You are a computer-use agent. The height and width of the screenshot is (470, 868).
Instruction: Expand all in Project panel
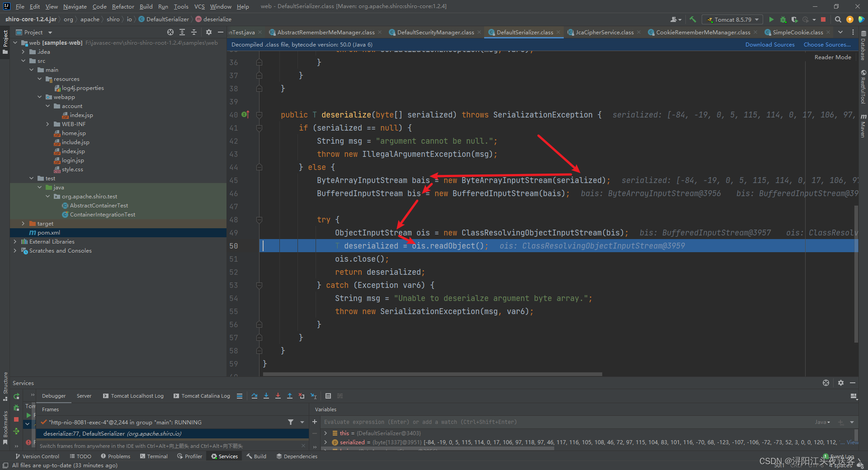[182, 32]
